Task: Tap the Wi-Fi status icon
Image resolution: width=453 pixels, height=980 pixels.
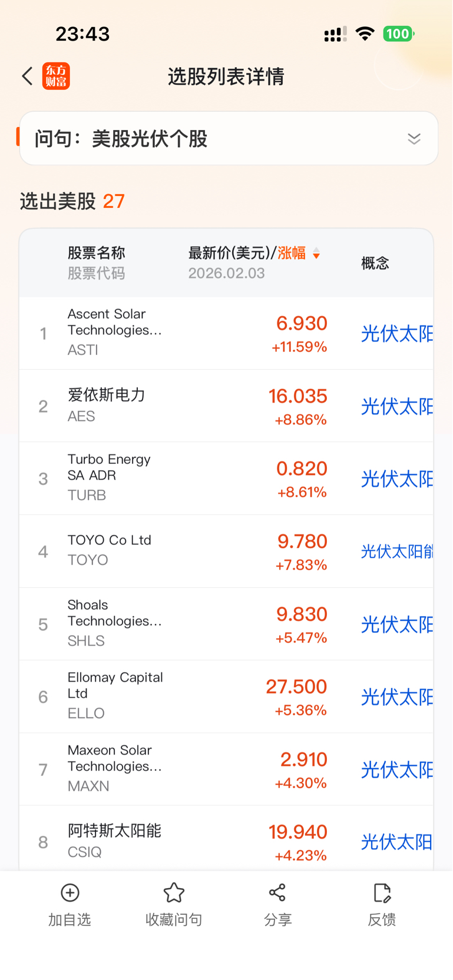Action: coord(365,34)
